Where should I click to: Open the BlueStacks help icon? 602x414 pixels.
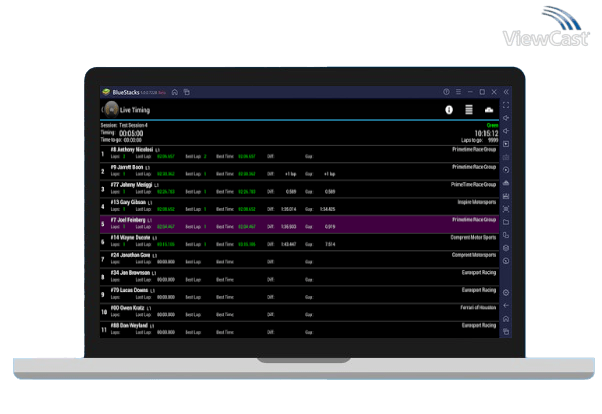pyautogui.click(x=446, y=92)
